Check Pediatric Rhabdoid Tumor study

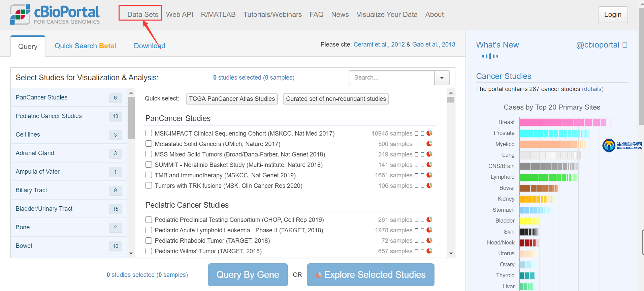pos(149,240)
